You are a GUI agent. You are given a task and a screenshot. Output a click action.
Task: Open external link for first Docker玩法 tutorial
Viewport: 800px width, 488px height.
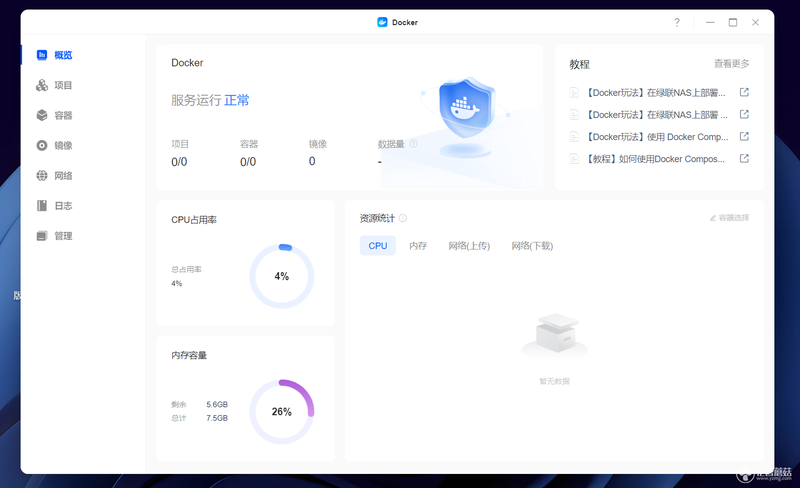coord(744,92)
